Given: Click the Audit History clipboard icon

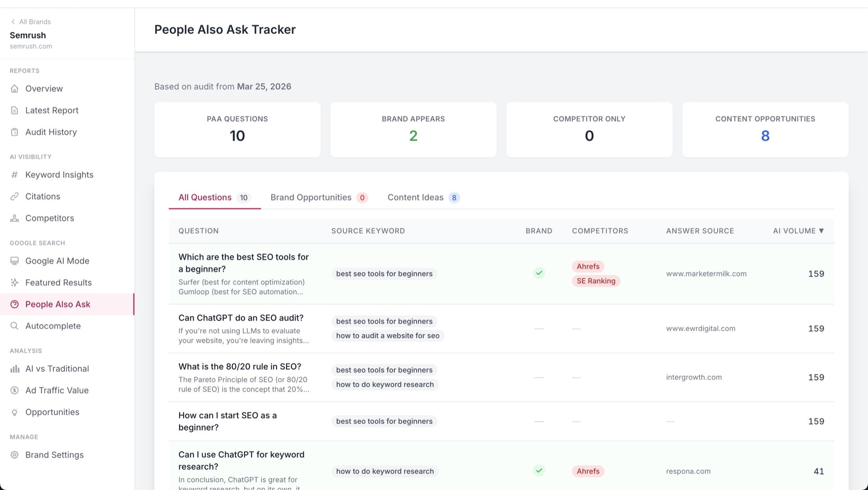Looking at the screenshot, I should click(x=14, y=132).
